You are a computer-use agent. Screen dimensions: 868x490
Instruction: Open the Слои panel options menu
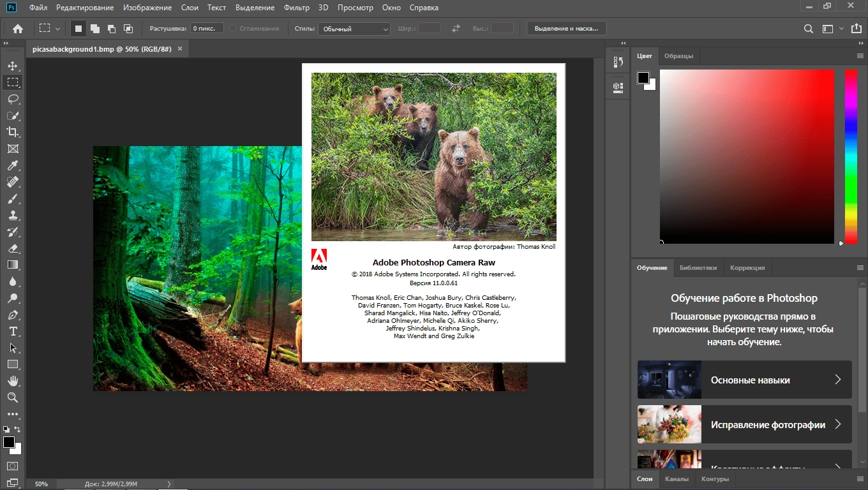click(860, 479)
